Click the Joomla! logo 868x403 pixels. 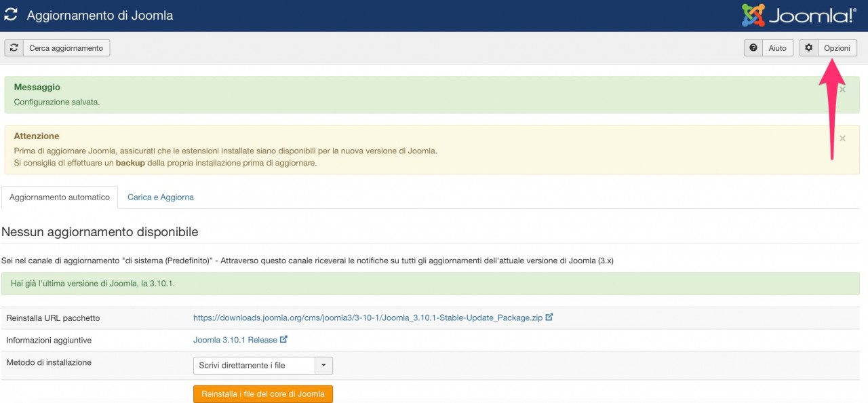[799, 16]
